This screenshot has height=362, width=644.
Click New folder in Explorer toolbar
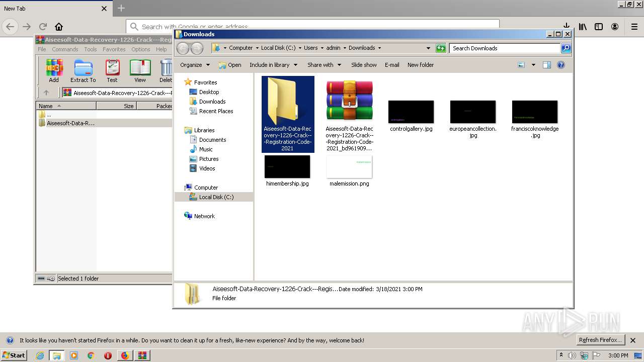pyautogui.click(x=421, y=65)
